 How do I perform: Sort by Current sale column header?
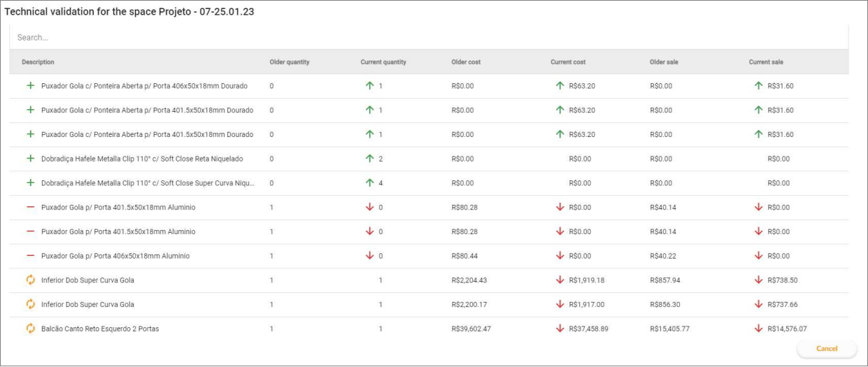[766, 62]
